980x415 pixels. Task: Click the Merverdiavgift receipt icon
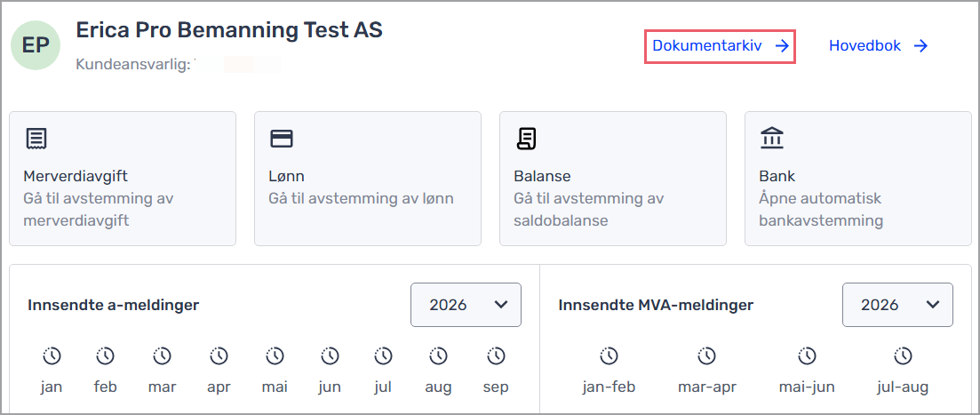(x=36, y=139)
